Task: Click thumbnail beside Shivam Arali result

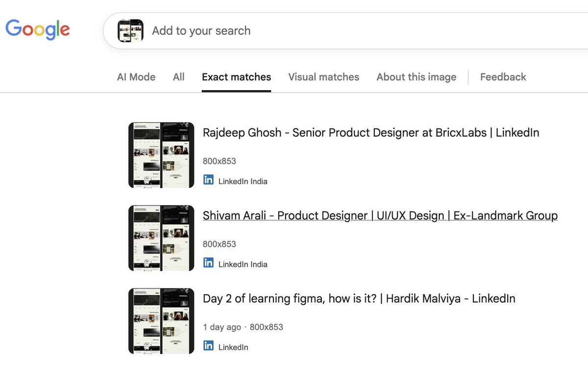Action: point(161,238)
